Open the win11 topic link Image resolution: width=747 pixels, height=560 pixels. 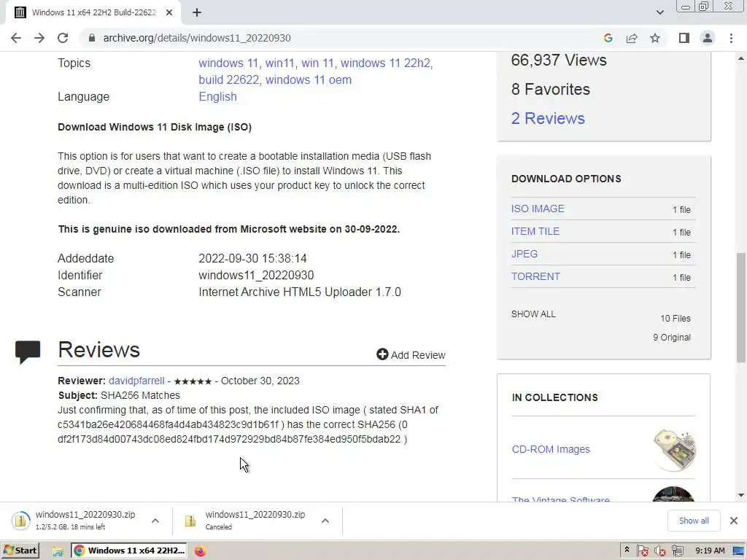click(279, 63)
